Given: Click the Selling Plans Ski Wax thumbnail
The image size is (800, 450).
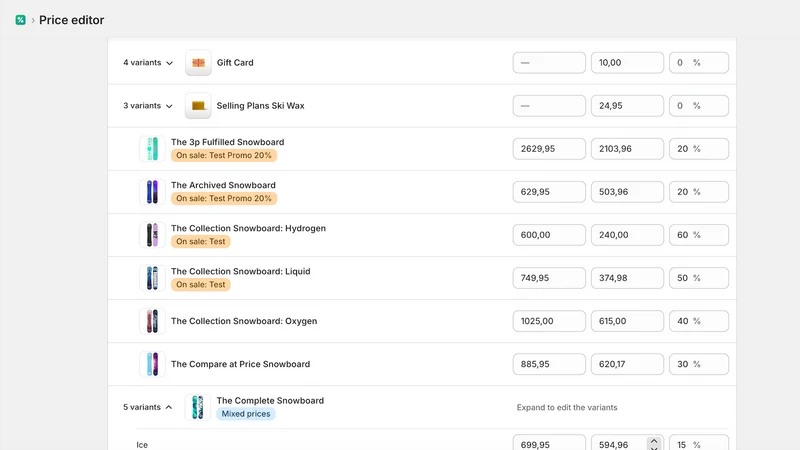Looking at the screenshot, I should click(x=198, y=106).
